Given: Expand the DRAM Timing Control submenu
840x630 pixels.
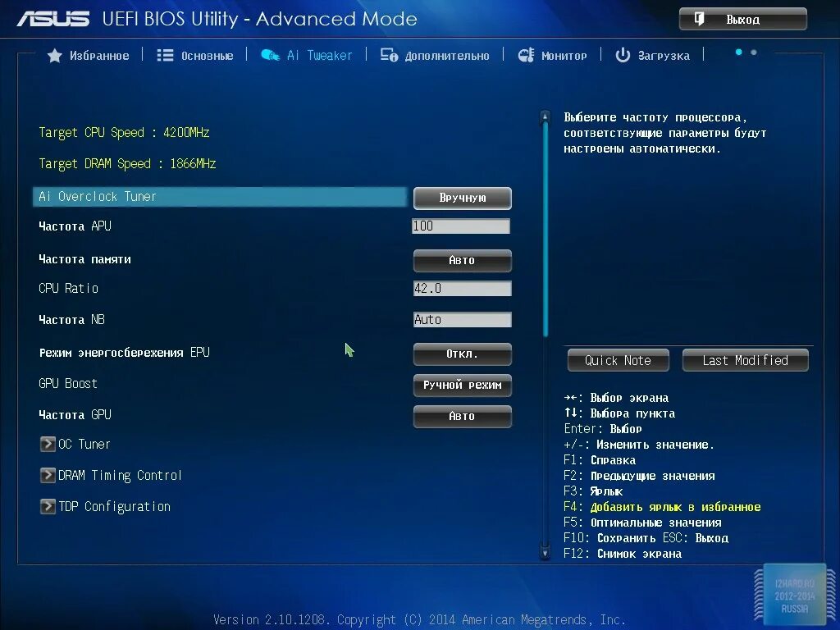Looking at the screenshot, I should [120, 475].
